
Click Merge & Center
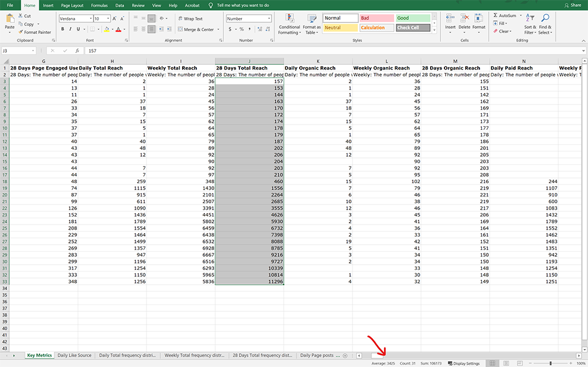click(x=196, y=29)
